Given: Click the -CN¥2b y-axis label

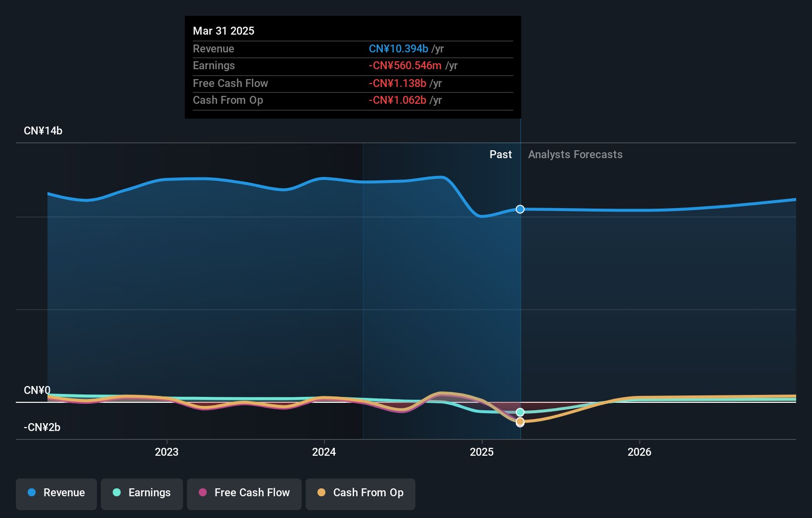Looking at the screenshot, I should coord(42,428).
